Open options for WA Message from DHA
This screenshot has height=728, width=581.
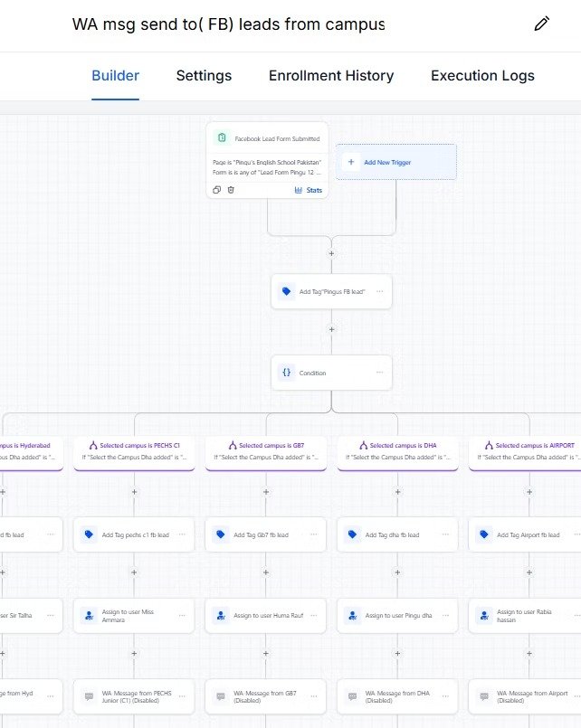pyautogui.click(x=446, y=696)
